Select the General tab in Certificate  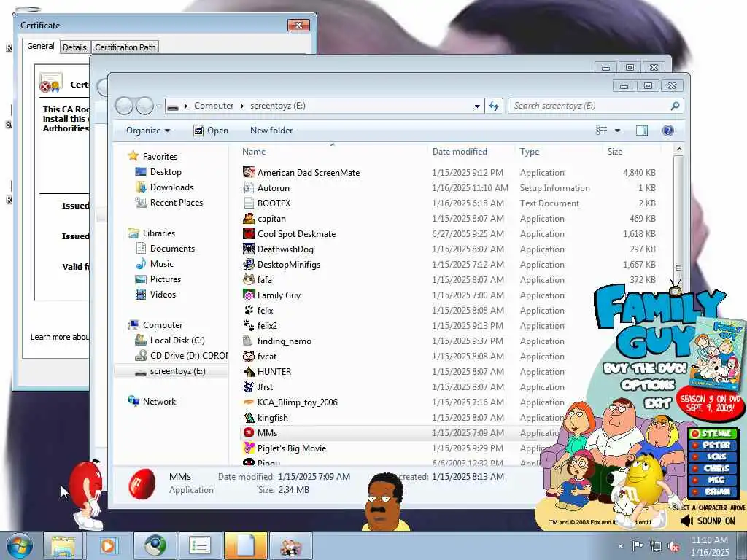[41, 46]
